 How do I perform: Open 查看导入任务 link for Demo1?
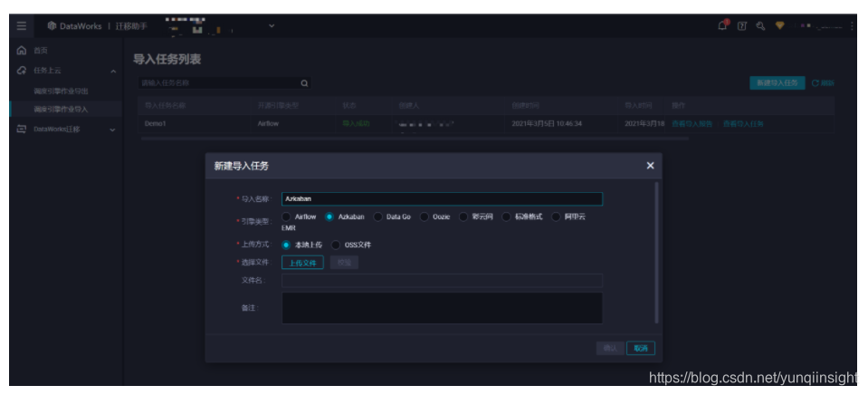743,124
